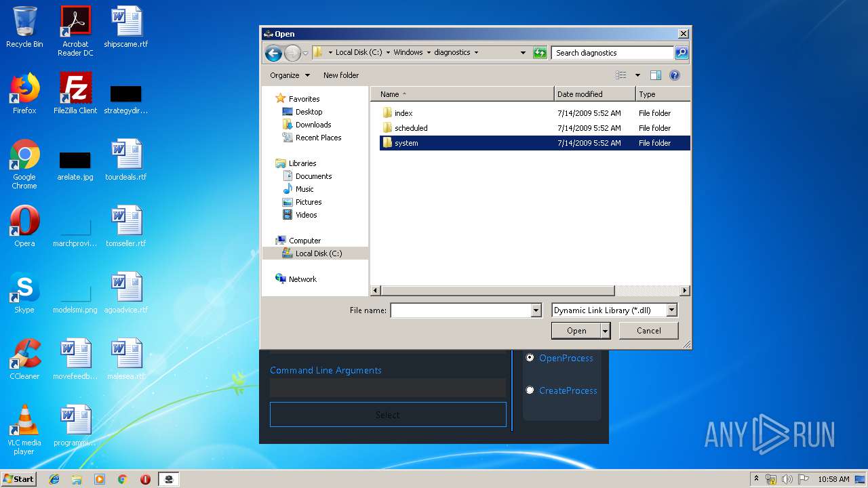868x488 pixels.
Task: Select the OpenProcess radio button
Action: point(530,358)
